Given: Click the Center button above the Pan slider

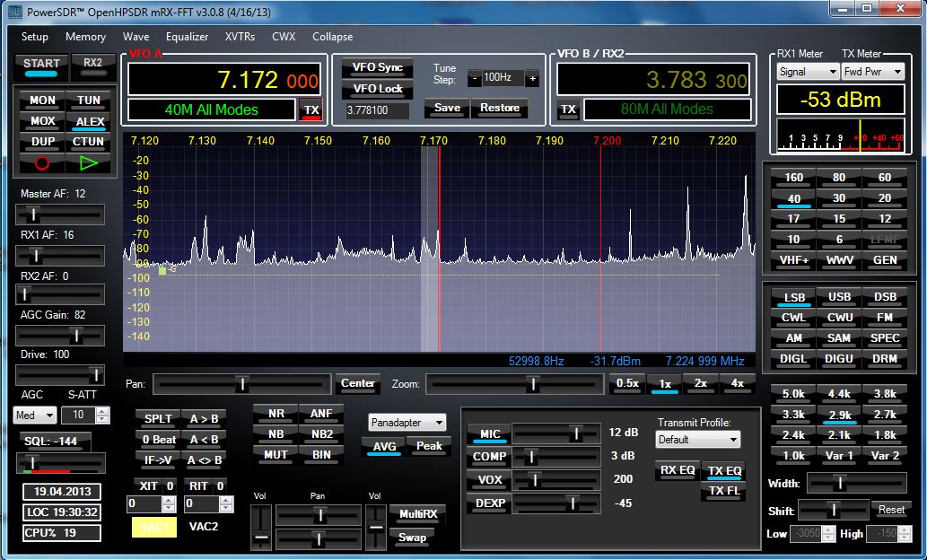Looking at the screenshot, I should [357, 383].
